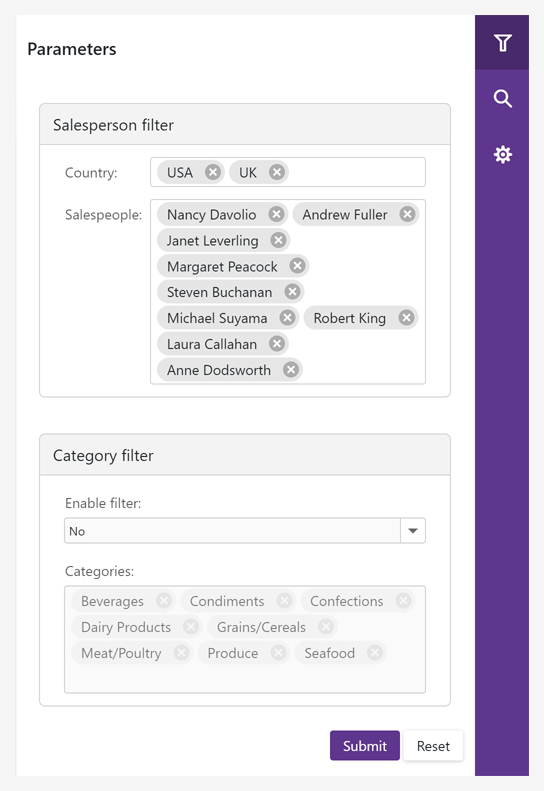The height and width of the screenshot is (791, 544).
Task: Click the Meat/Poultry tag remove icon
Action: 181,653
